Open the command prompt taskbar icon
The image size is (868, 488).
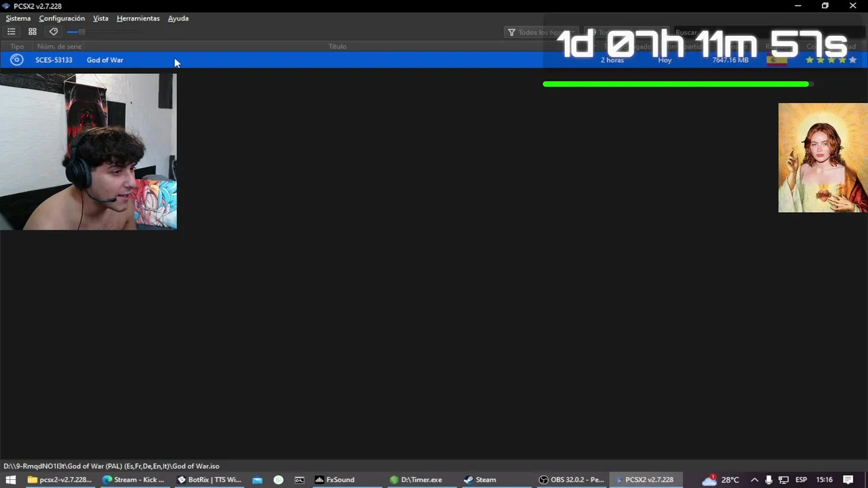pos(299,480)
